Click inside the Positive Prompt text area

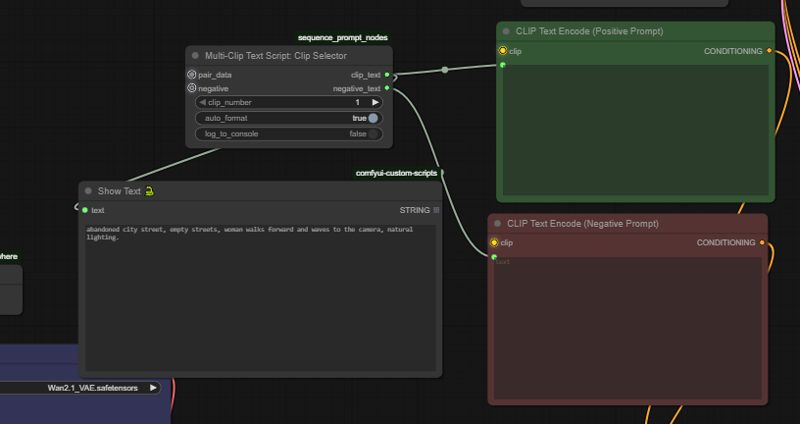tap(635, 130)
